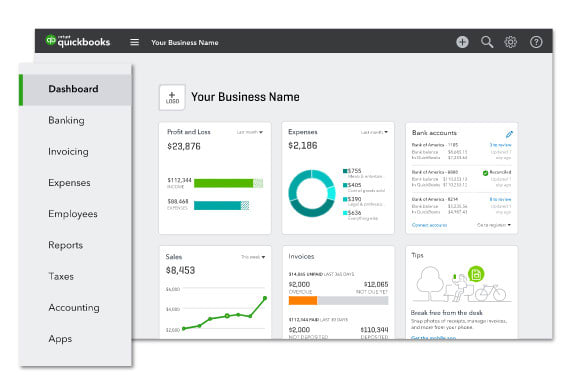The height and width of the screenshot is (391, 583).
Task: Open the Sales card period dropdown
Action: point(253,257)
